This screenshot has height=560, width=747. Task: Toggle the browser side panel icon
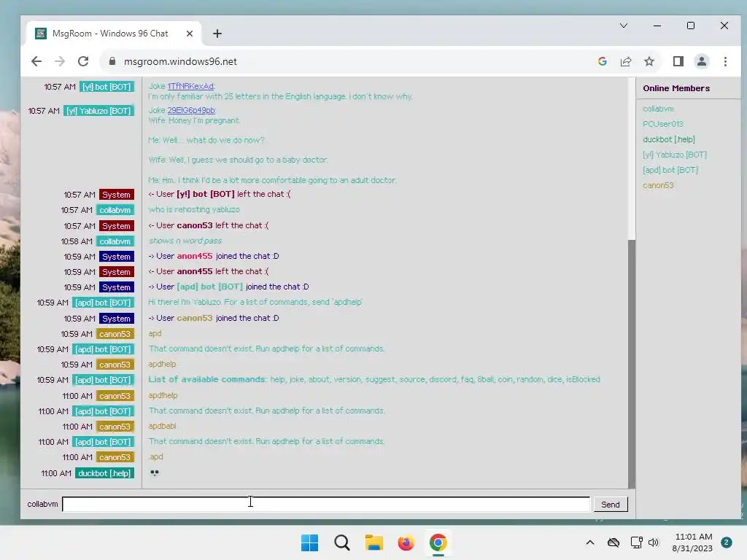tap(678, 61)
